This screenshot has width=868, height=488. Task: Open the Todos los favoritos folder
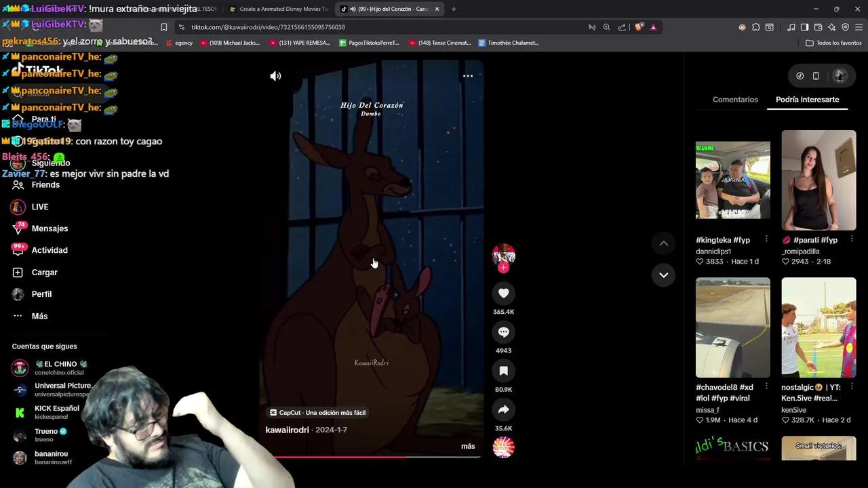833,43
